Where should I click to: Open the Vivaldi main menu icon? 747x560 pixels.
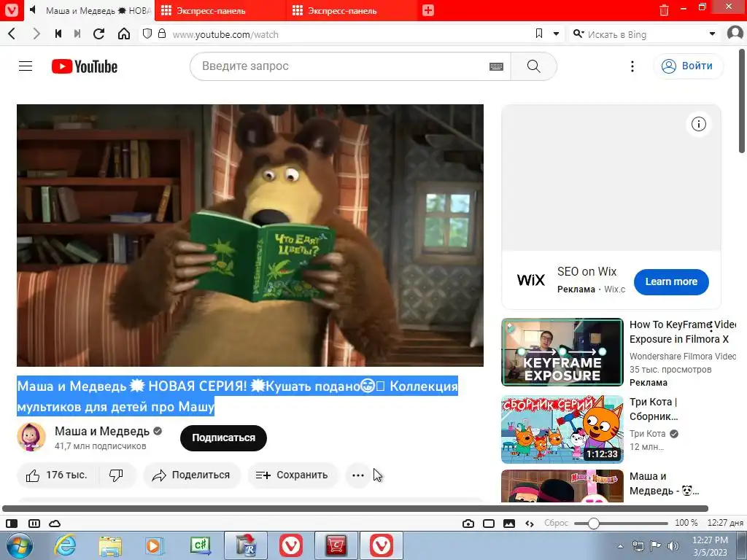pyautogui.click(x=11, y=10)
